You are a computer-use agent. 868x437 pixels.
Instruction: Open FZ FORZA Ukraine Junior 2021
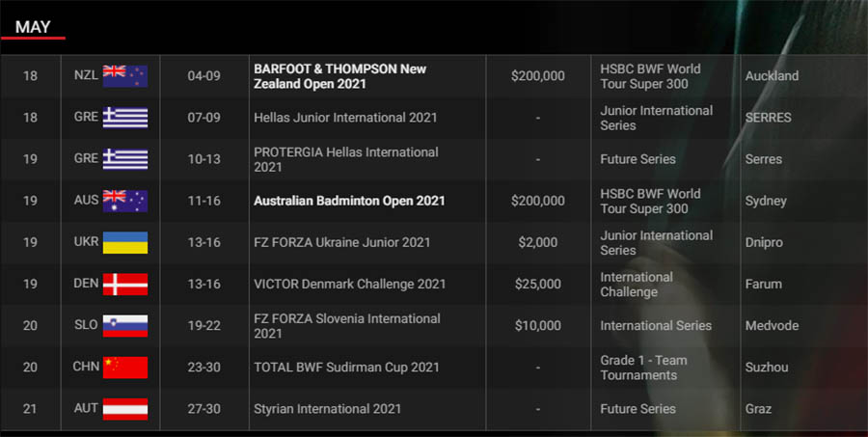(341, 242)
